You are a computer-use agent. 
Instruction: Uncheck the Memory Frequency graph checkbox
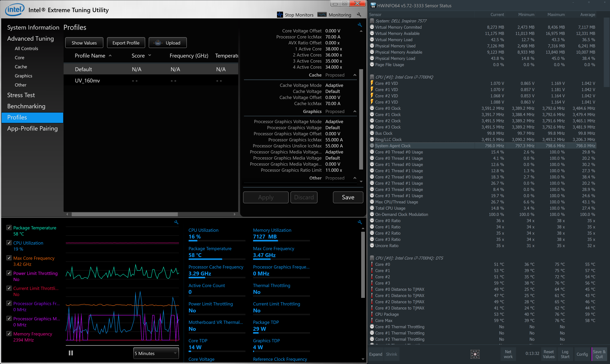(x=9, y=334)
